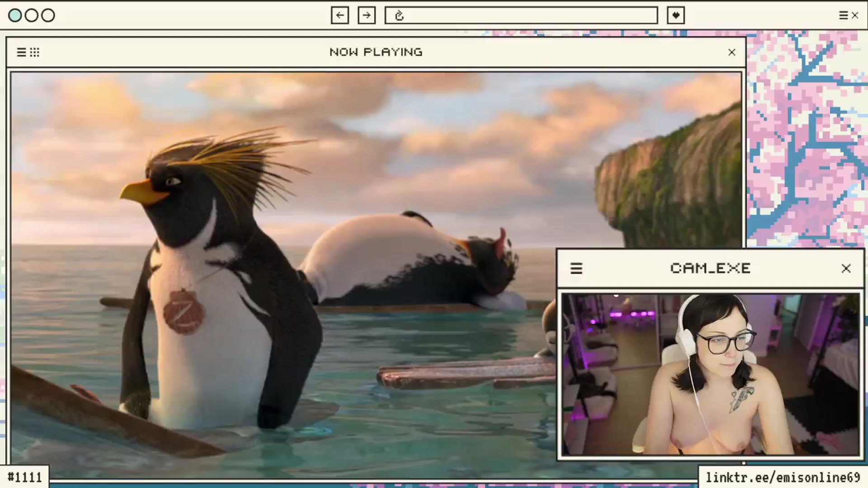Open the linktr.ee/emisonline69 link
The width and height of the screenshot is (868, 488).
point(783,477)
